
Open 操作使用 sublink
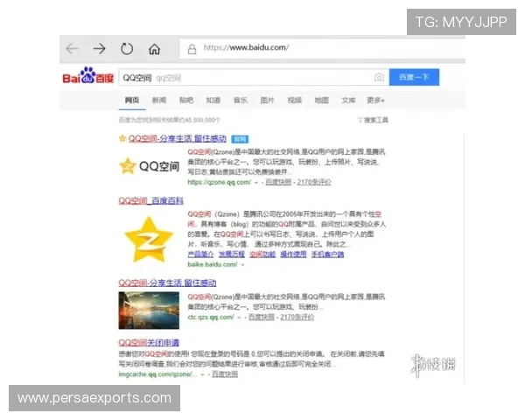tap(293, 255)
